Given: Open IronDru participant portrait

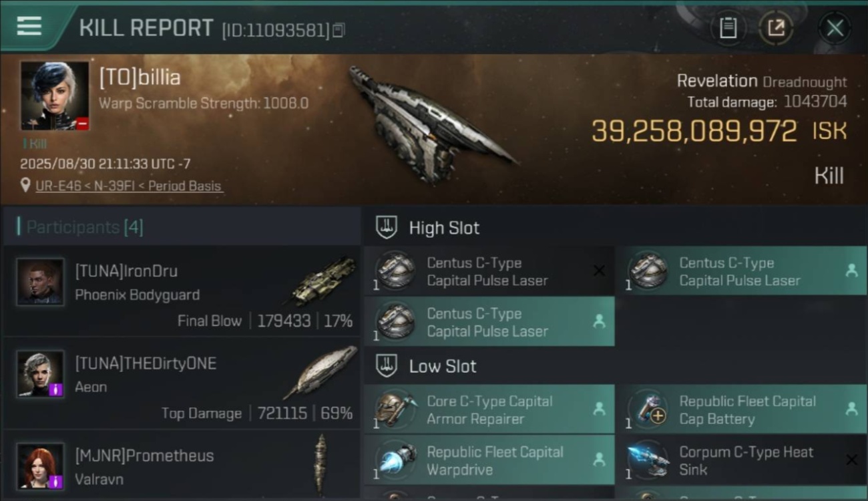Looking at the screenshot, I should (x=40, y=282).
